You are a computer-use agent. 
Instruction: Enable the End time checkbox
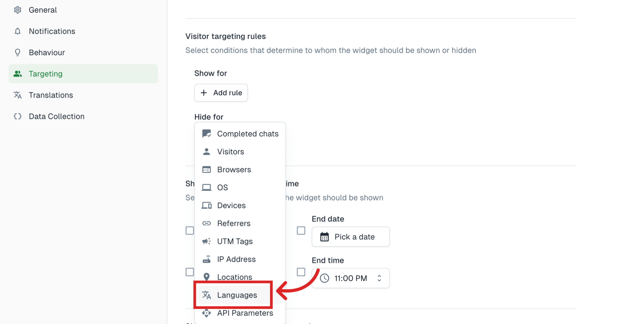click(301, 272)
